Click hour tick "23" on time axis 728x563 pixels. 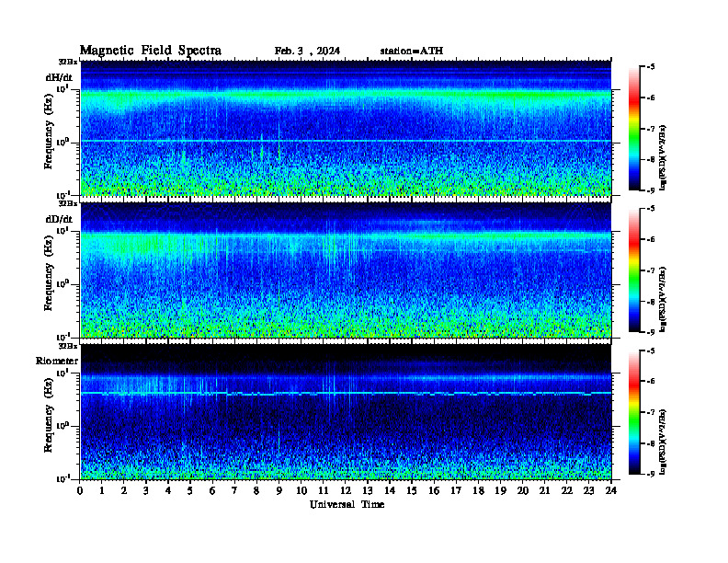point(588,491)
